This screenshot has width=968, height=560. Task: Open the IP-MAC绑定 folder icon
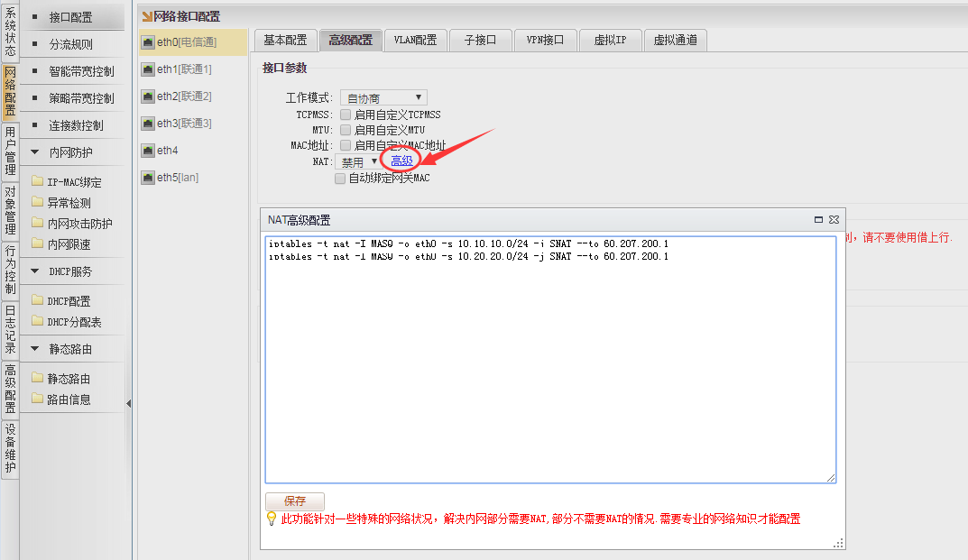[x=37, y=182]
